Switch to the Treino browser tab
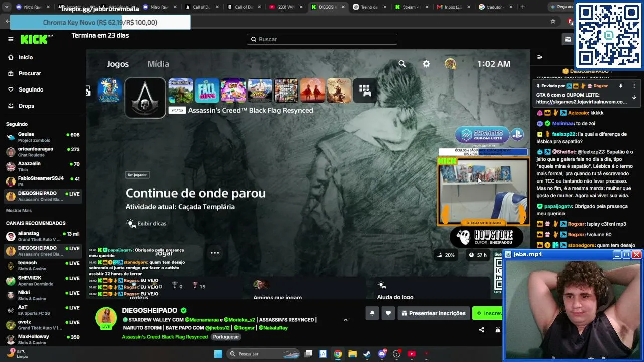Viewport: 644px width, 362px height. tap(369, 7)
